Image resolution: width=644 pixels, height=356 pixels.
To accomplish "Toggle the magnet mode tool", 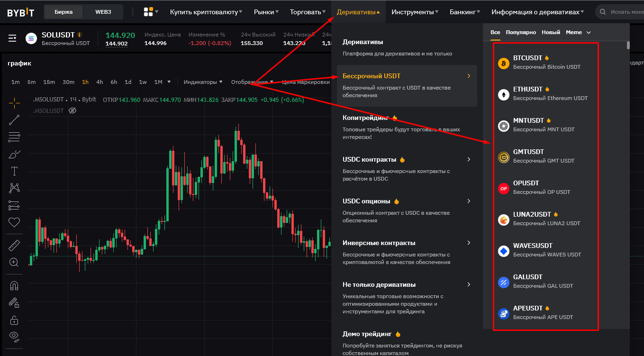I will tap(14, 285).
